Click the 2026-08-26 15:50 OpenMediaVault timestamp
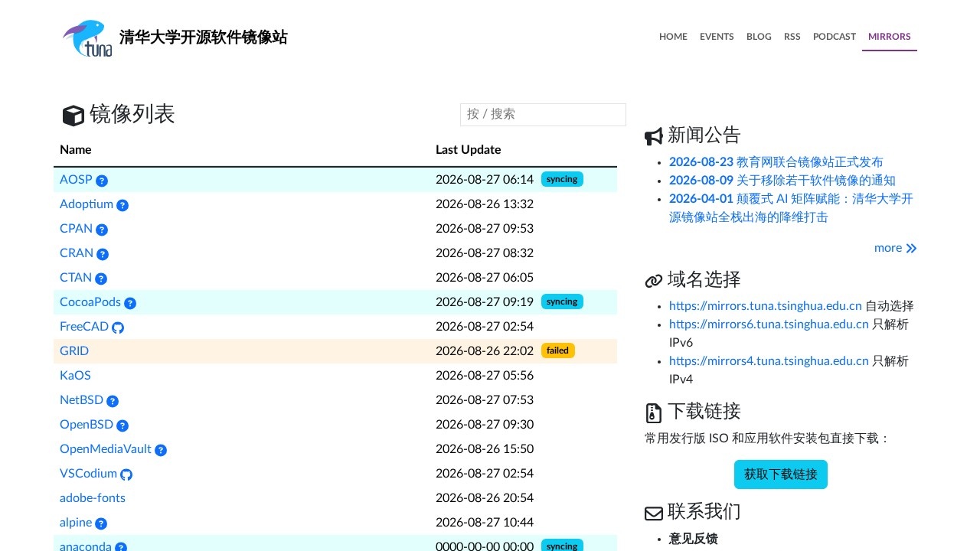The image size is (980, 551). point(485,449)
